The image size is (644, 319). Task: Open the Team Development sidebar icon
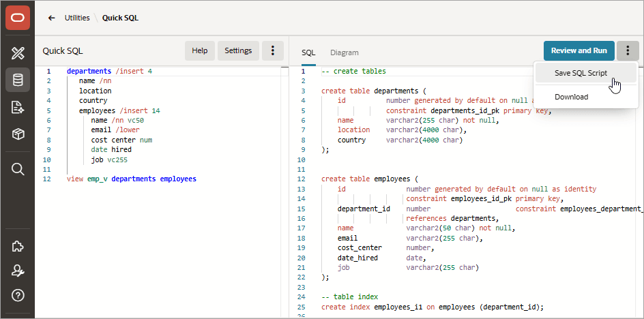tap(18, 107)
